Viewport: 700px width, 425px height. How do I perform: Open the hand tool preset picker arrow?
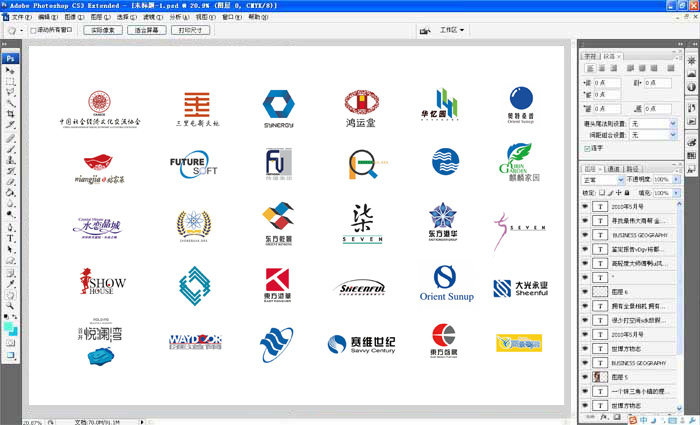coord(21,30)
